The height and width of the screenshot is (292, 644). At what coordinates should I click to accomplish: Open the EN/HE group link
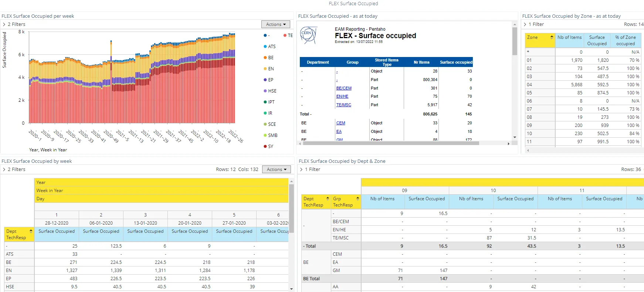[x=342, y=96]
